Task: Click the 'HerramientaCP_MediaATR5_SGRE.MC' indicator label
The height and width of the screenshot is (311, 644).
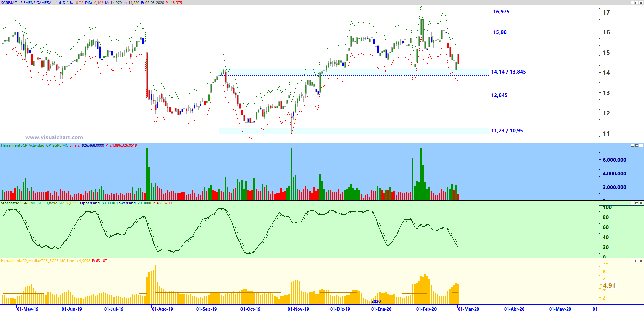Action: click(x=33, y=261)
